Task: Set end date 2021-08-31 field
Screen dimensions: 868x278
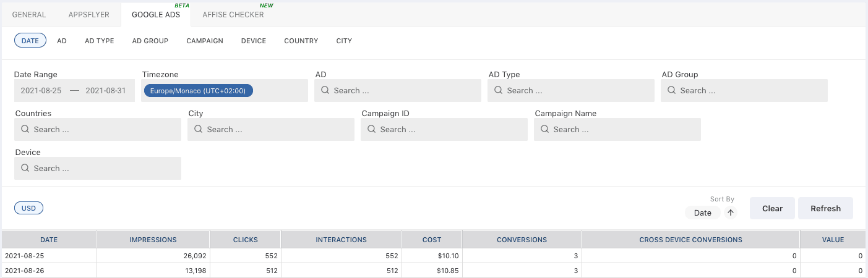Action: click(x=105, y=90)
